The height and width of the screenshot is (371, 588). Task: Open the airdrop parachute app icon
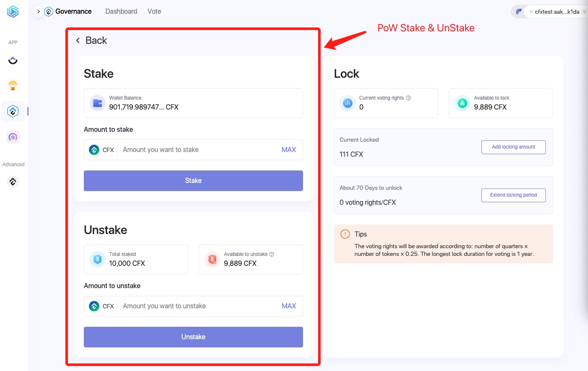click(13, 85)
